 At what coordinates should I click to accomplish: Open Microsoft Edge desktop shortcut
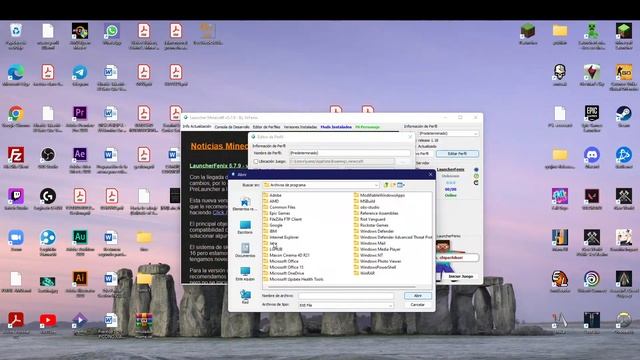tap(16, 76)
